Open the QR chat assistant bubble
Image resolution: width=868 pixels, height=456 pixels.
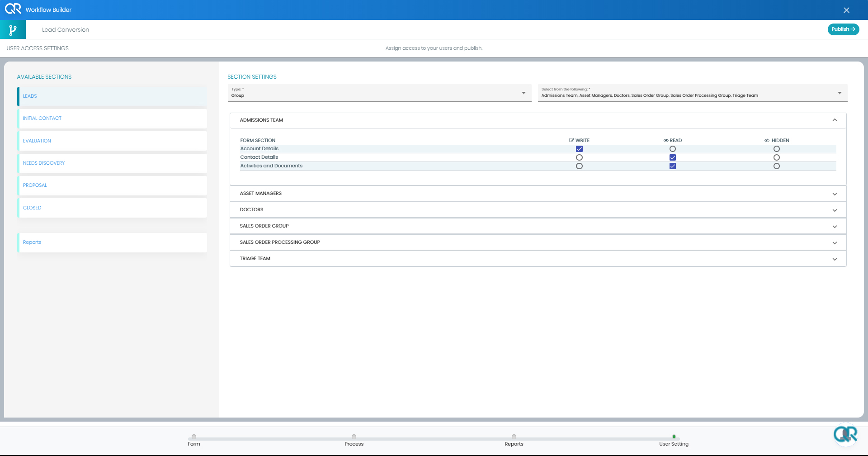pos(845,435)
